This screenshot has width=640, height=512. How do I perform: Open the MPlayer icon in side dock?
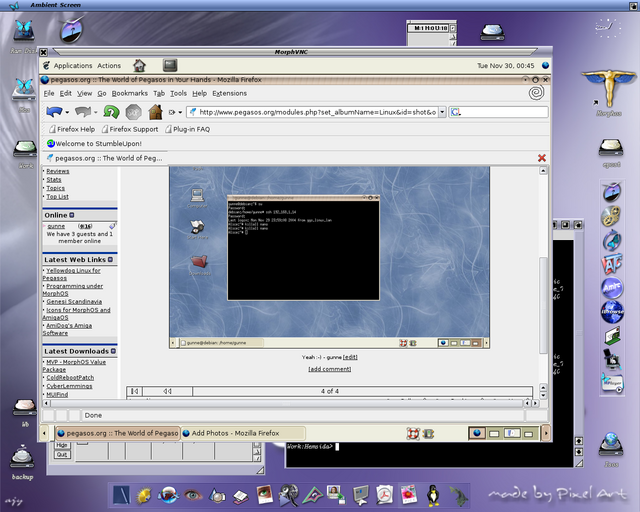point(612,383)
